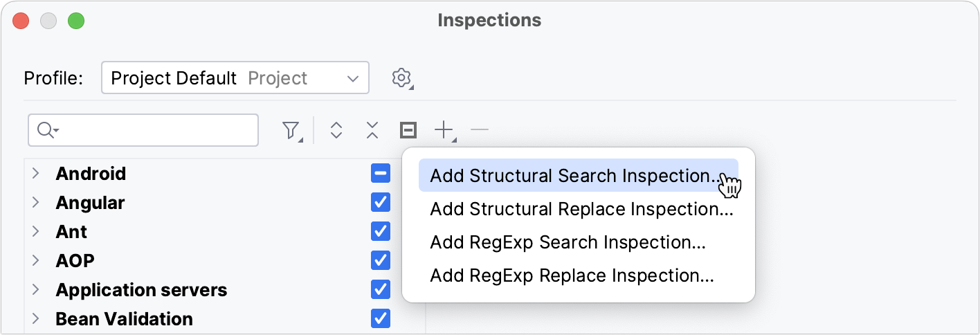The height and width of the screenshot is (335, 980).
Task: Click the search magnifier icon
Action: click(x=46, y=130)
